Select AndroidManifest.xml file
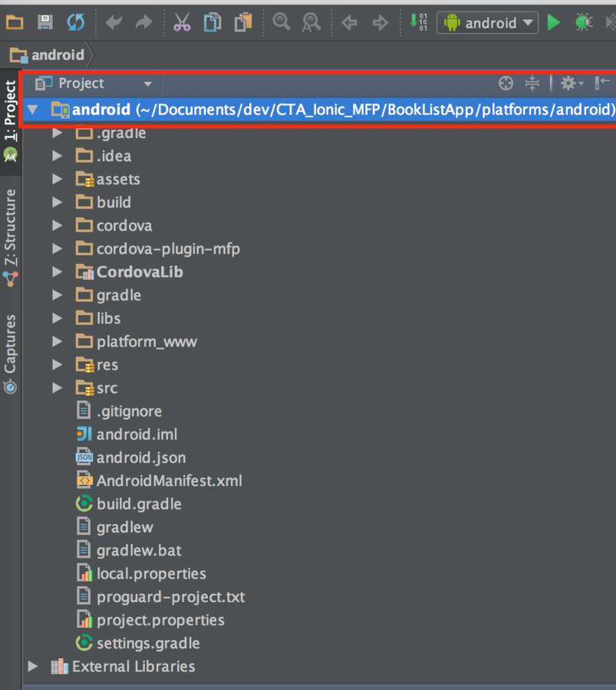The image size is (616, 690). coord(169,481)
